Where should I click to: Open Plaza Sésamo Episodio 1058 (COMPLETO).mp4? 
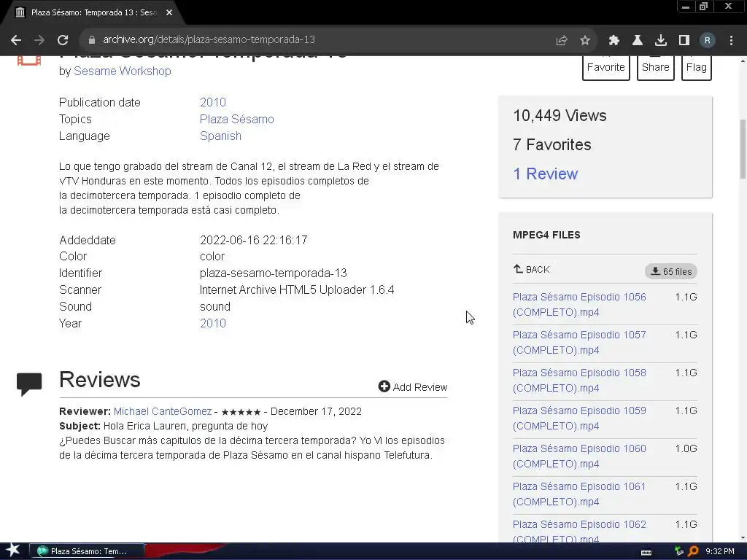(579, 381)
